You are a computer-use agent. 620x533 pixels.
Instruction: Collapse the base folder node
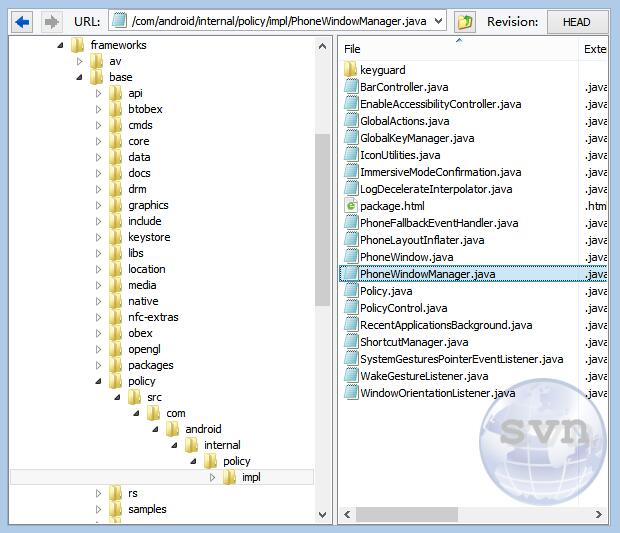pyautogui.click(x=79, y=77)
